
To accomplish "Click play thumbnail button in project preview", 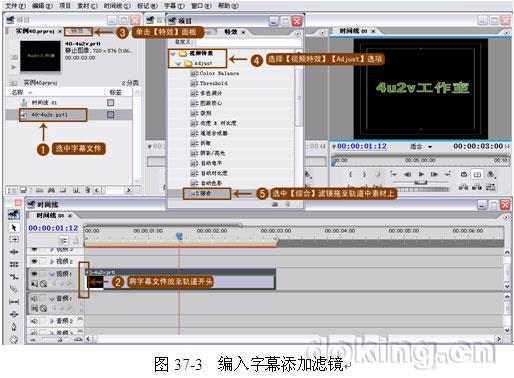I will point(14,67).
